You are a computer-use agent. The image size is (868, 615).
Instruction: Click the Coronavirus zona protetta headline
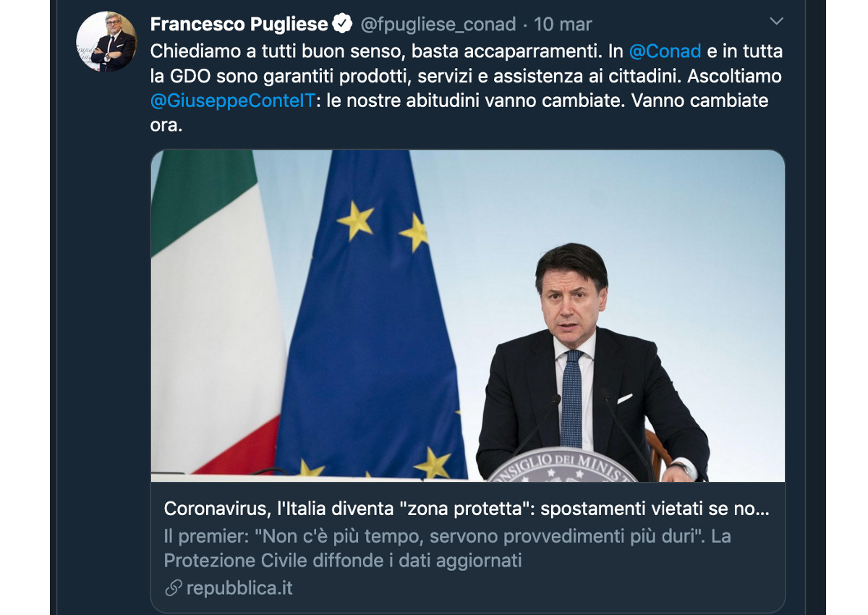(x=467, y=509)
